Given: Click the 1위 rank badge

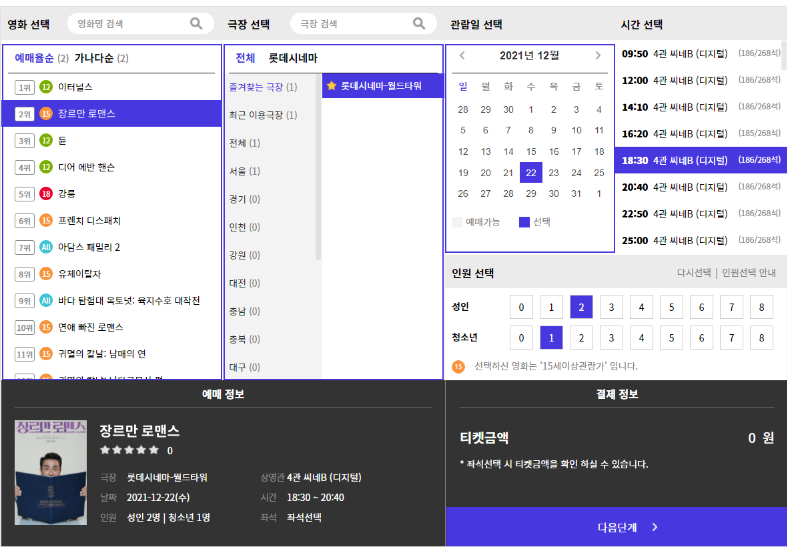Looking at the screenshot, I should tap(25, 87).
